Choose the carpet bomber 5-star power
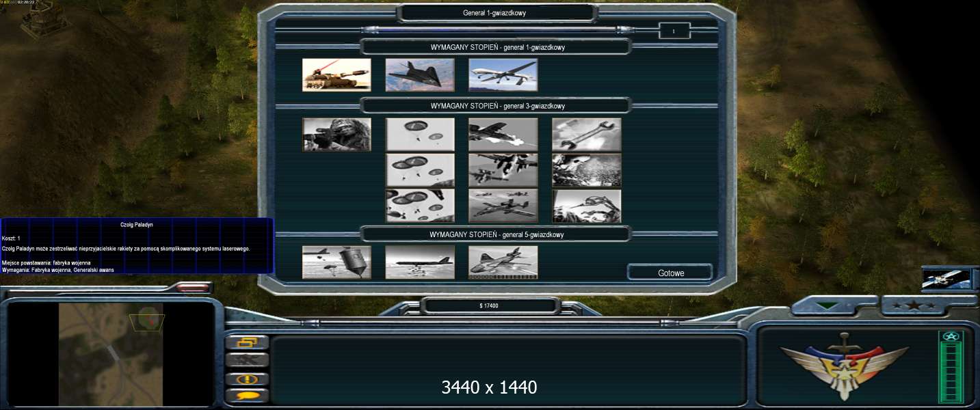Screen dimensions: 980x410 point(420,262)
